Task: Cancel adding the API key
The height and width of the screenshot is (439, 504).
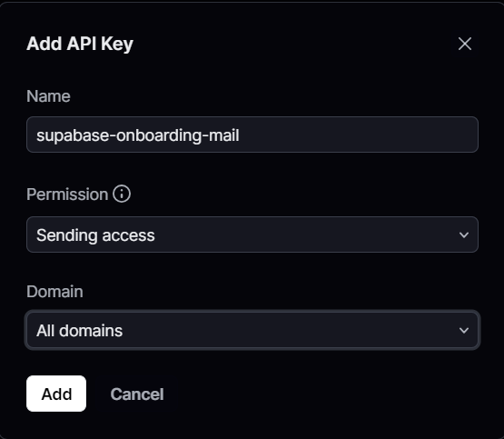Action: tap(137, 394)
